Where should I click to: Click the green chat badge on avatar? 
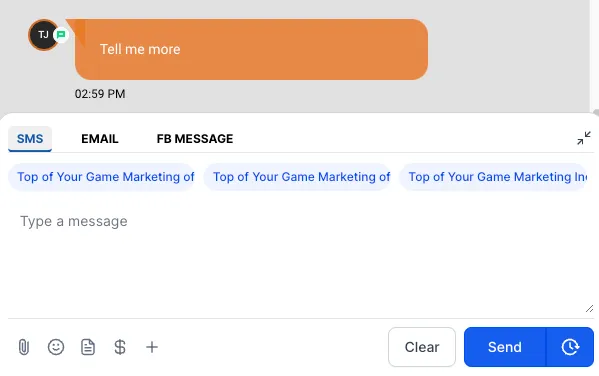pyautogui.click(x=61, y=35)
